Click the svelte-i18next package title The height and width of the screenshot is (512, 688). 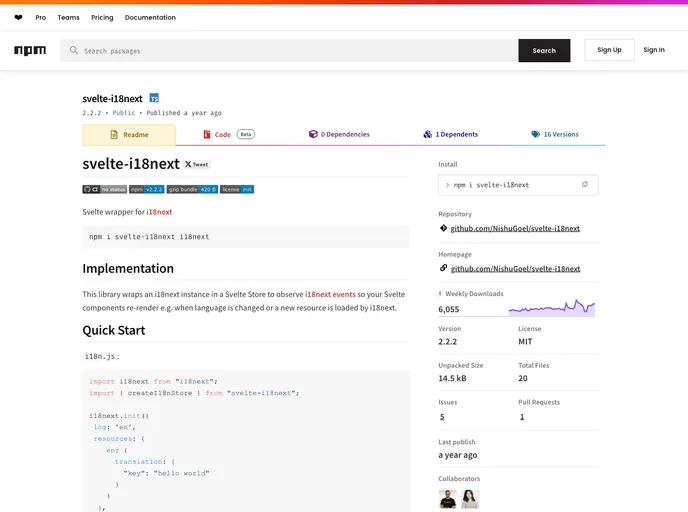pos(112,98)
